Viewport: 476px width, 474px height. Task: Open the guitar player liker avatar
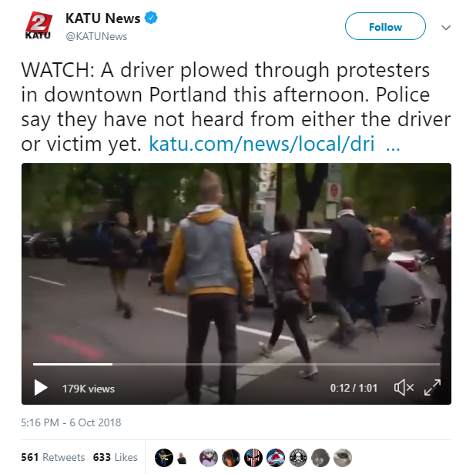[164, 458]
